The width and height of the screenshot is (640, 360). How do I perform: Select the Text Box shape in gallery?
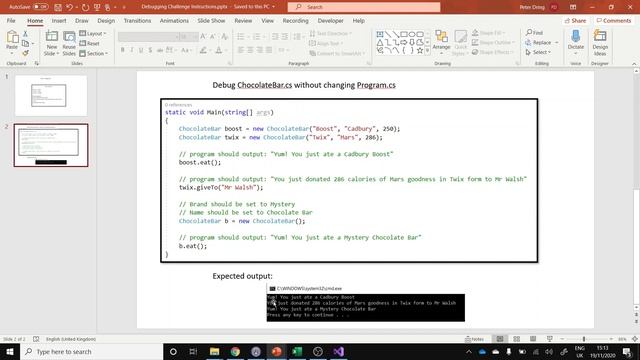coord(380,34)
